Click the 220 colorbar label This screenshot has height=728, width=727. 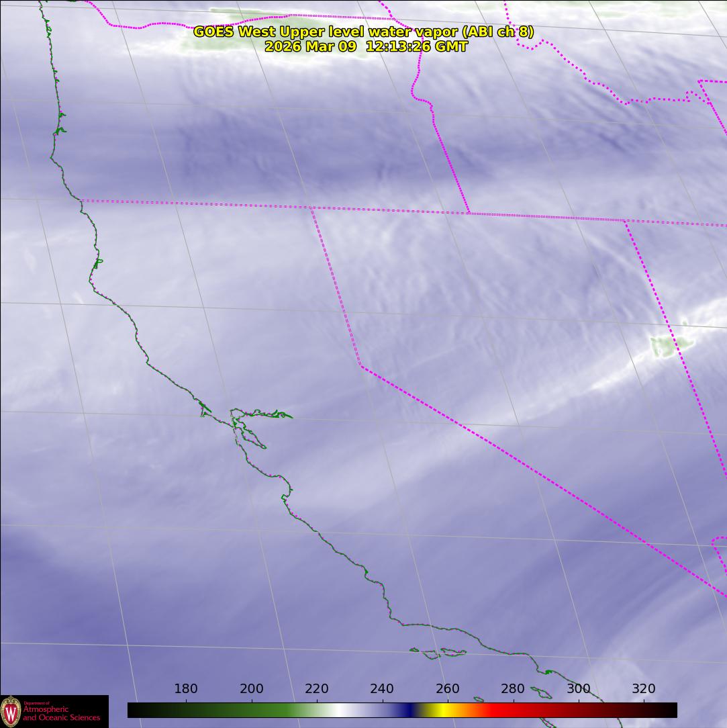click(317, 688)
